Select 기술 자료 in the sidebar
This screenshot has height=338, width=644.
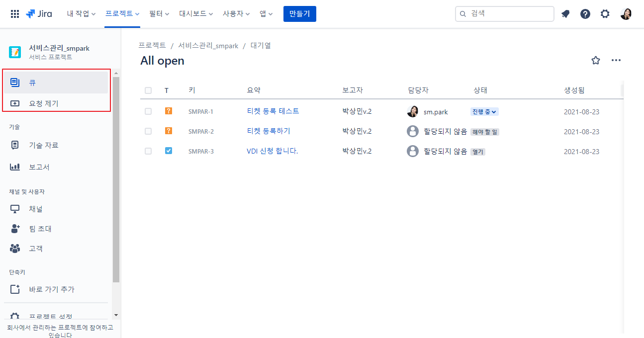point(56,145)
